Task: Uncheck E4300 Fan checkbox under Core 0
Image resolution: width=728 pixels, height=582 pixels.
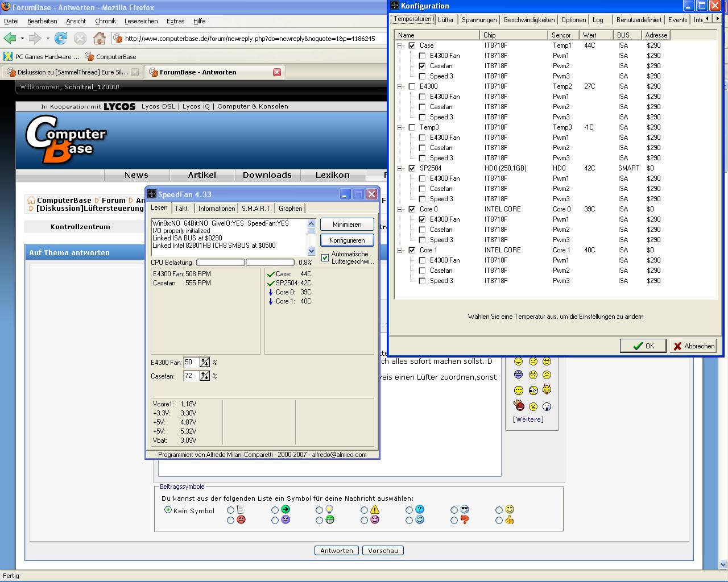Action: coord(422,219)
